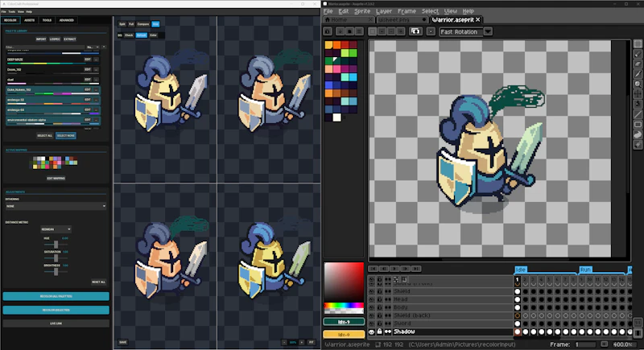Select the Idle animation tag
The image size is (644, 350).
coord(520,270)
